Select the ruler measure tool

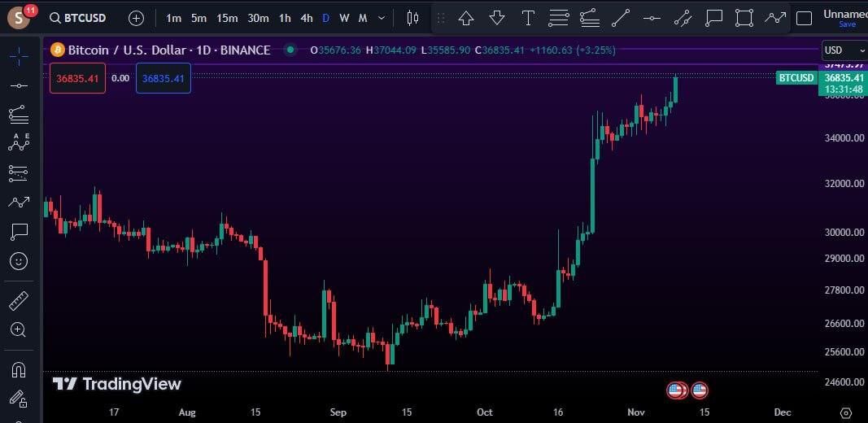pos(19,301)
